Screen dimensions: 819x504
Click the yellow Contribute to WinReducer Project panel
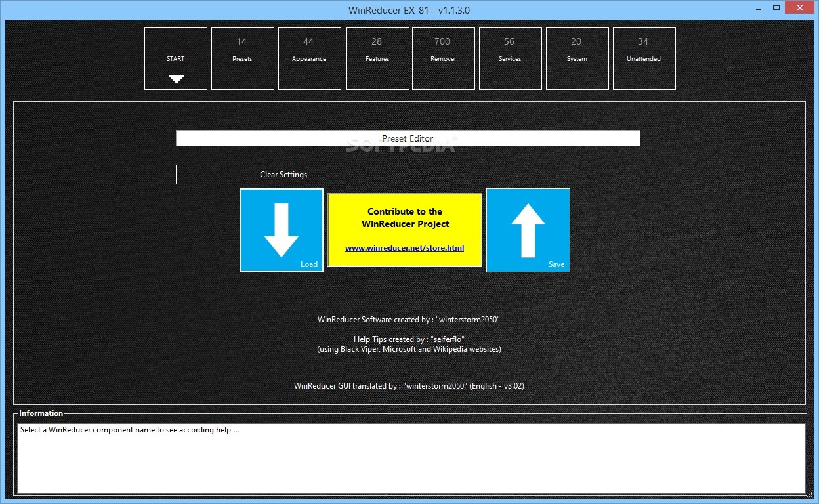click(x=405, y=230)
